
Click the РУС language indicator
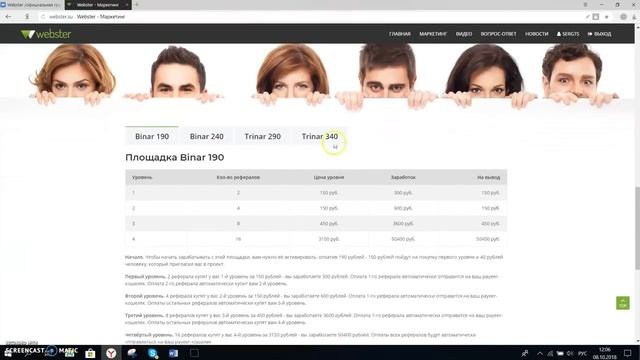pyautogui.click(x=583, y=353)
